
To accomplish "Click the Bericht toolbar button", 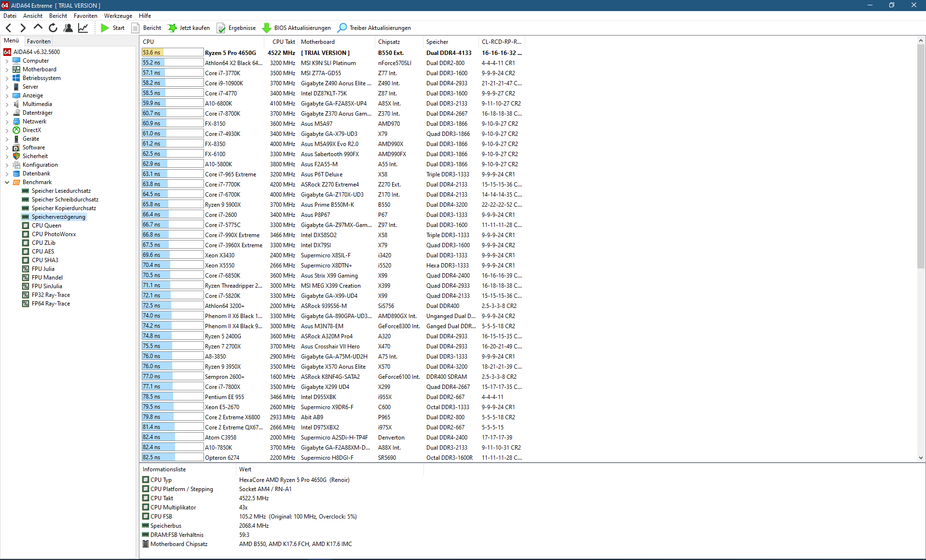I will point(146,28).
